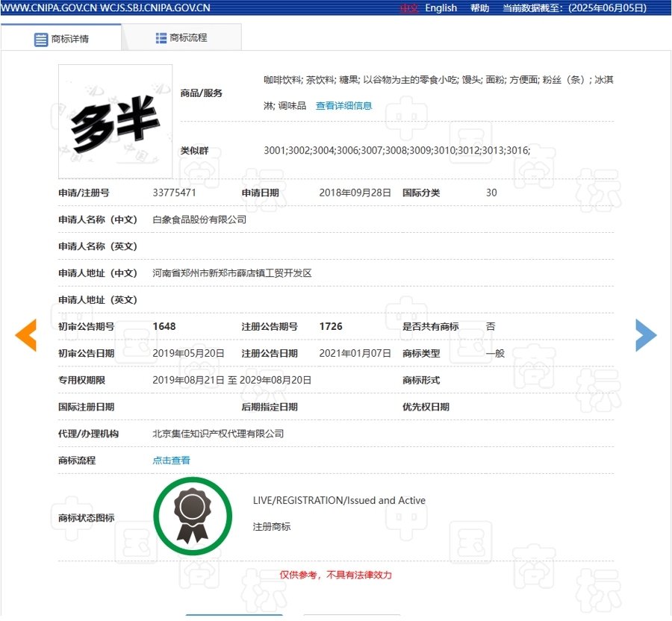Click 点击查看 to view trademark flow
Viewport: 672px width, 621px height.
tap(172, 461)
